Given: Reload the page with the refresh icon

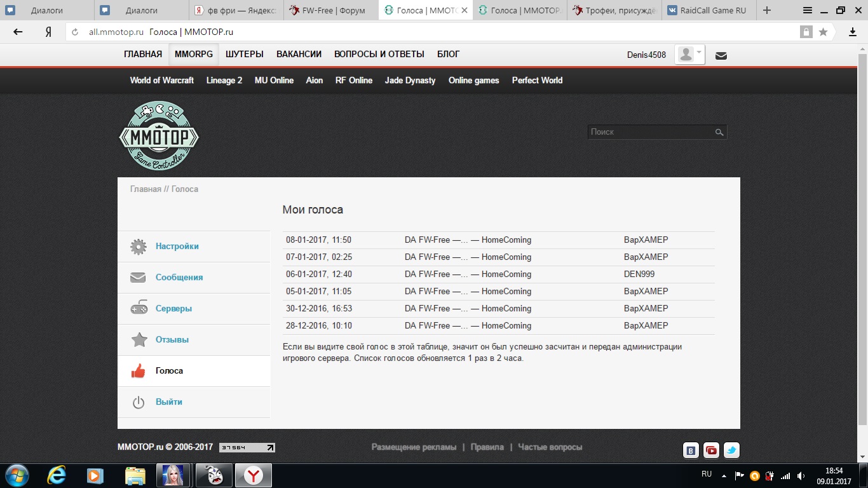Looking at the screenshot, I should [x=76, y=32].
